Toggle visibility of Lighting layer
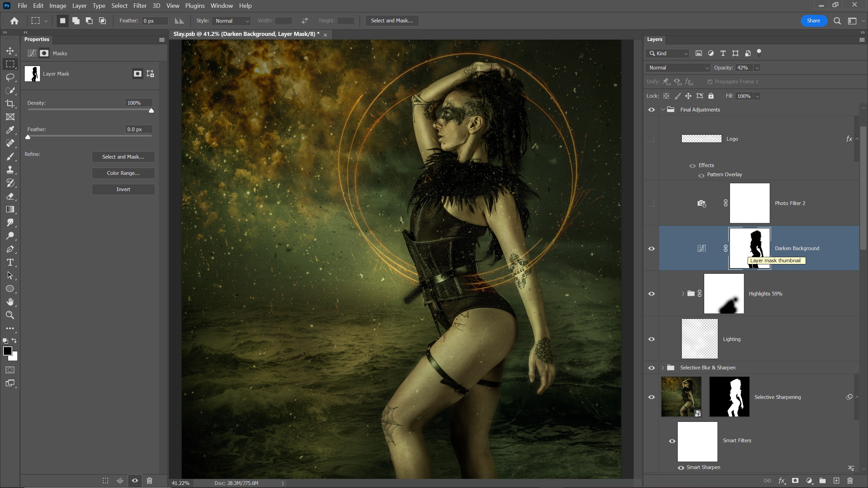The width and height of the screenshot is (868, 488). click(x=651, y=339)
